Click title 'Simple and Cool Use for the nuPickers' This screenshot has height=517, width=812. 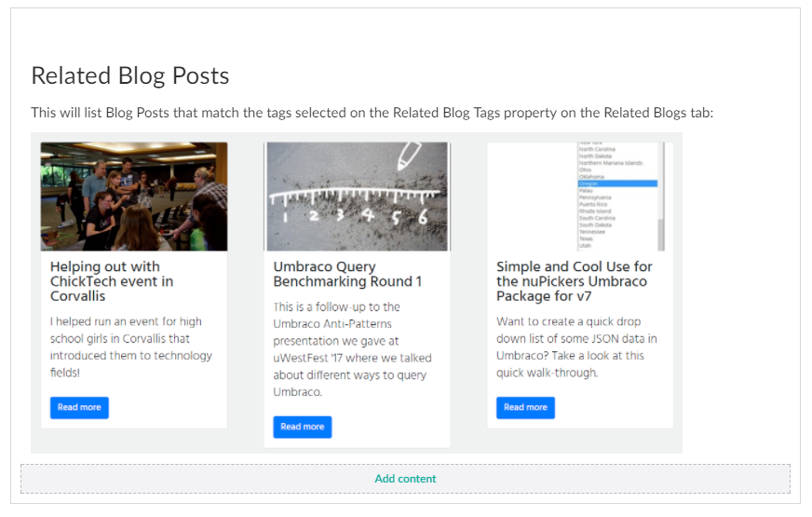575,281
